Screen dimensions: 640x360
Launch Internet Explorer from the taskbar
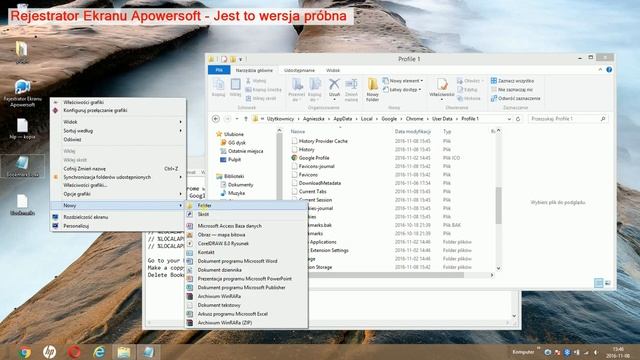(99, 352)
